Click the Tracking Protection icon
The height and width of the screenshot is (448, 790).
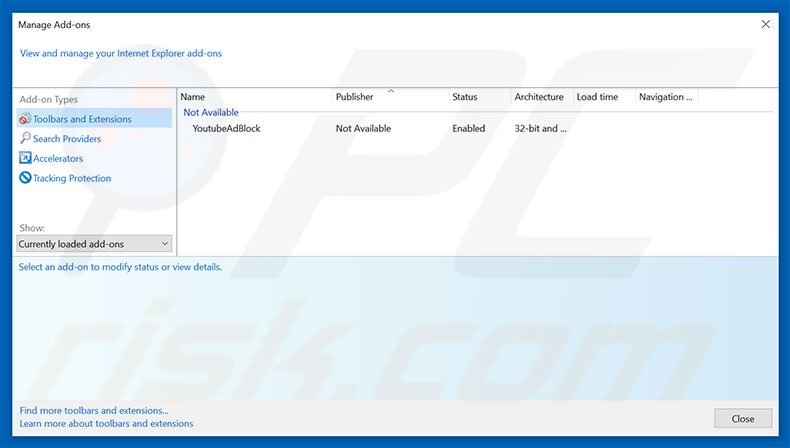click(25, 178)
